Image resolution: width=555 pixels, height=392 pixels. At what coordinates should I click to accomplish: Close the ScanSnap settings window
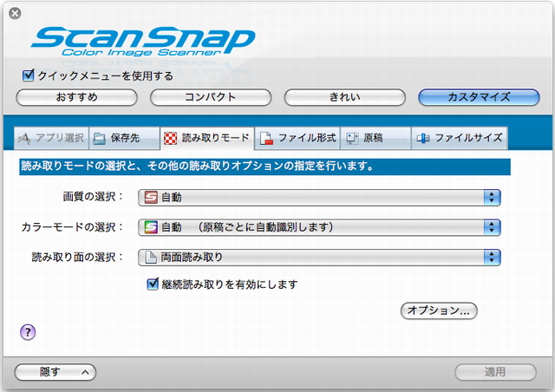(15, 14)
